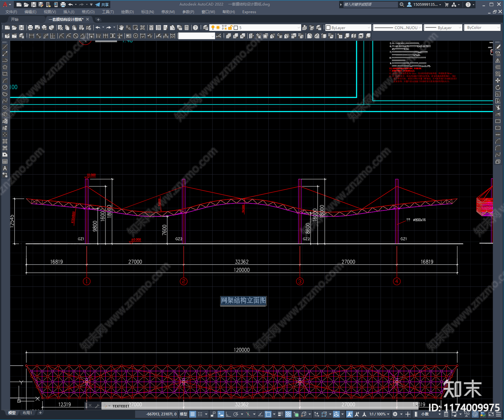Select the Rotate tool in the right toolbar
Screen dimensions: 504x420
[498, 87]
